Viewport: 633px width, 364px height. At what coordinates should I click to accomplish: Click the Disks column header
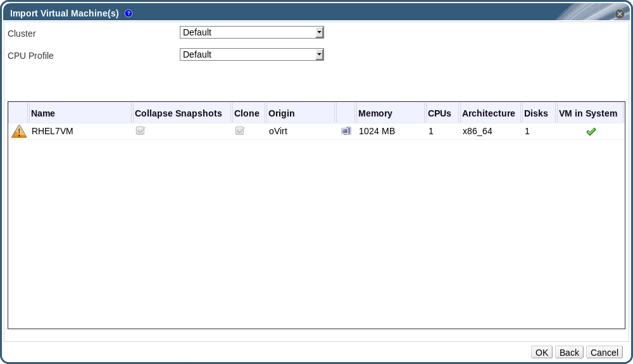[536, 113]
